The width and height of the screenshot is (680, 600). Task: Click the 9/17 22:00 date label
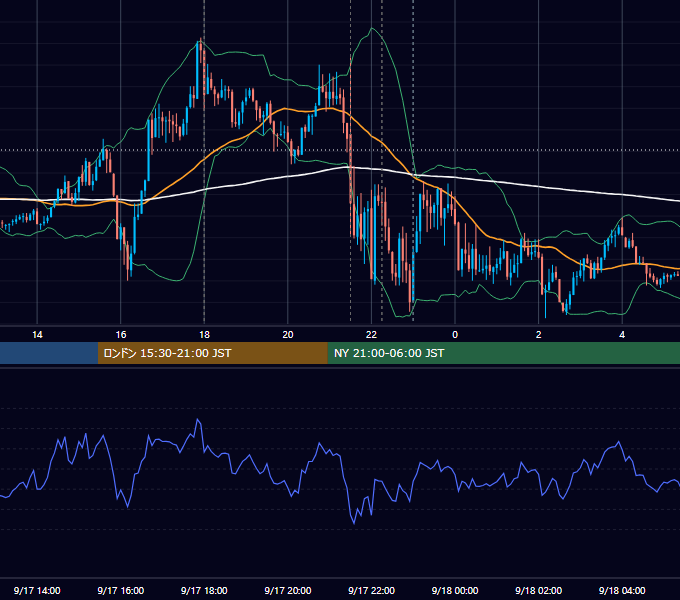click(x=372, y=590)
